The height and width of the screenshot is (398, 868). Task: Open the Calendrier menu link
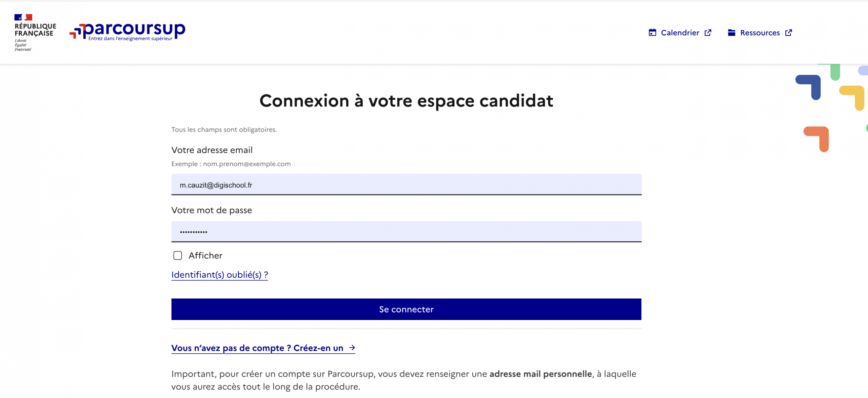click(680, 33)
